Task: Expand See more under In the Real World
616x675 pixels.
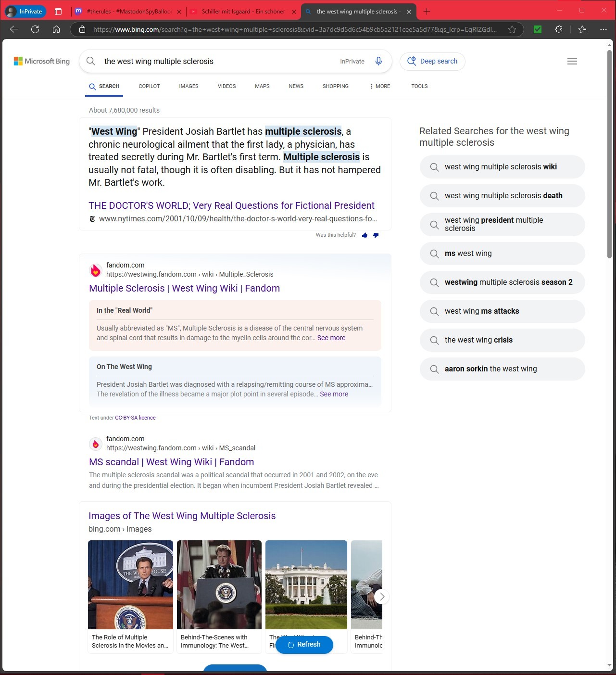Action: click(x=331, y=338)
